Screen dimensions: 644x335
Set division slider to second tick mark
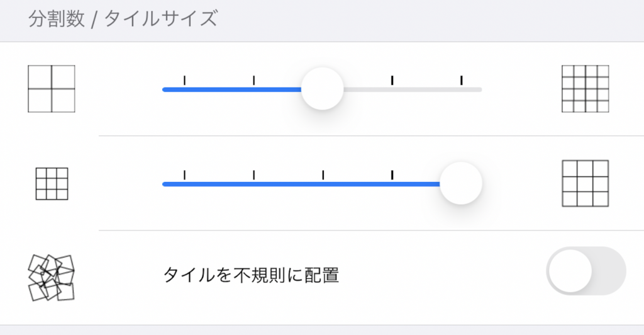(254, 89)
